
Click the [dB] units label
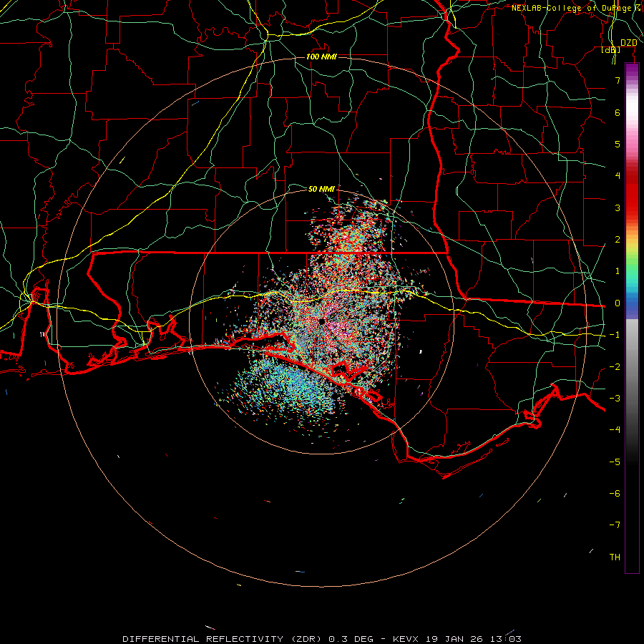[x=611, y=49]
